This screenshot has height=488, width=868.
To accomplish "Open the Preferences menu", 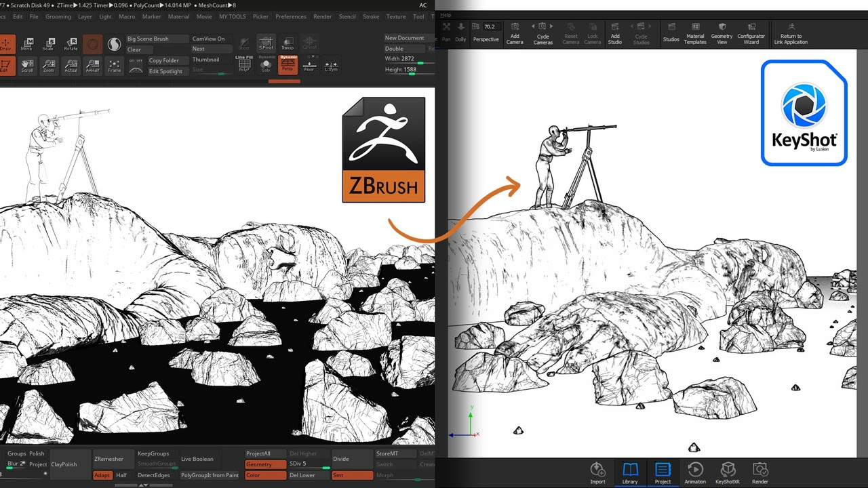I will pyautogui.click(x=290, y=16).
